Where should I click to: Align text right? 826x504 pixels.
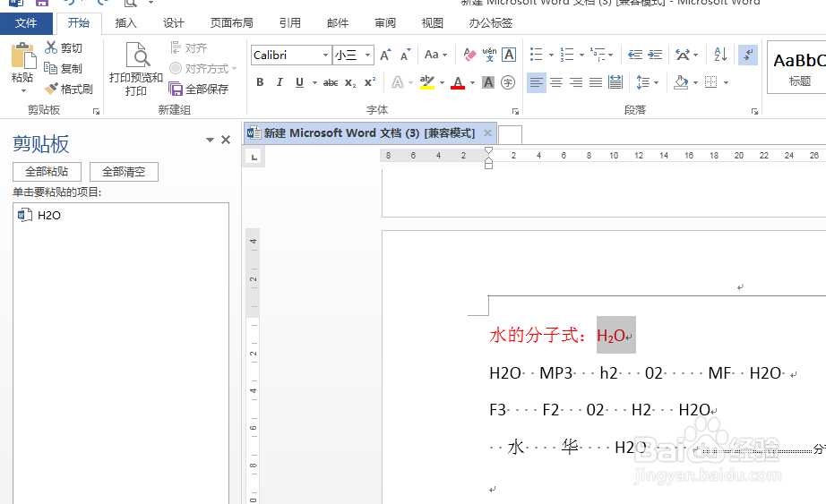(576, 82)
